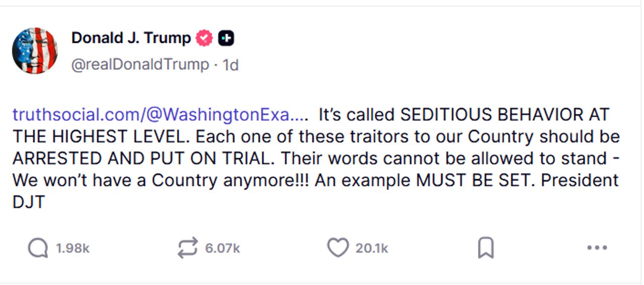The image size is (644, 285).
Task: Click the dark plus badge beside the name
Action: 226,38
